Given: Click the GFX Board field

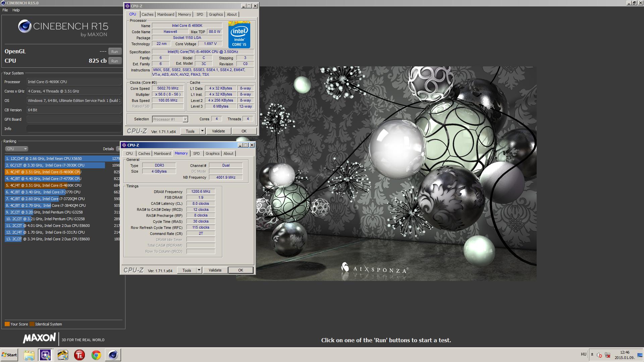Looking at the screenshot, I should click(x=74, y=119).
